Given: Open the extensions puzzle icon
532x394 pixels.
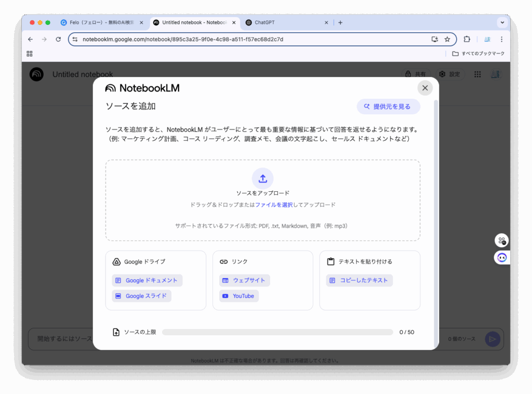Looking at the screenshot, I should 467,40.
